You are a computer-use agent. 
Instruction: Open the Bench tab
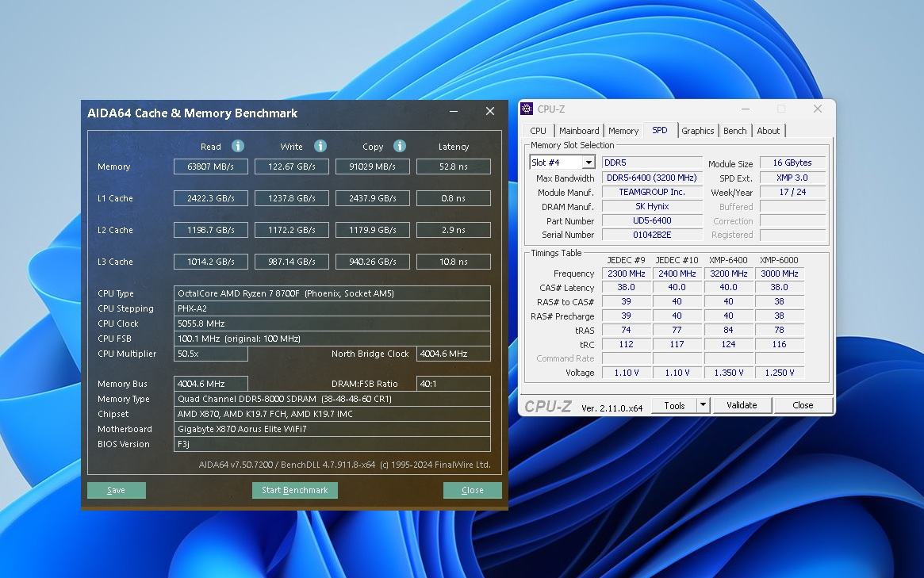click(734, 131)
